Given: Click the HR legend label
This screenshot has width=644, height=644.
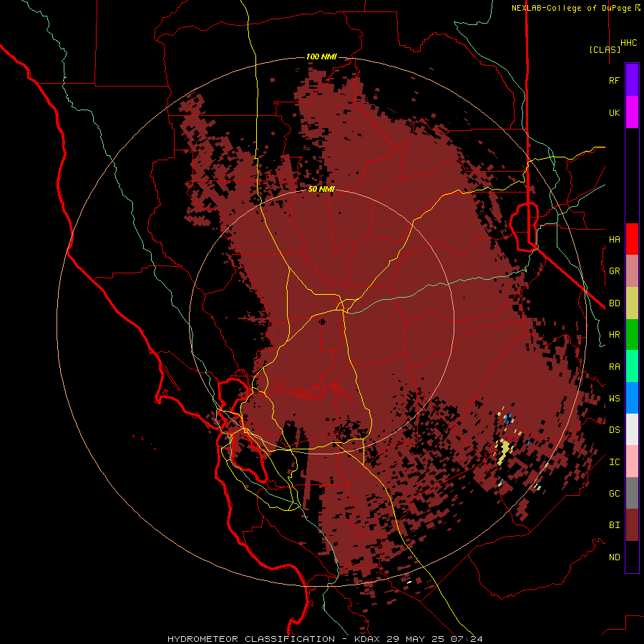Looking at the screenshot, I should [x=614, y=335].
